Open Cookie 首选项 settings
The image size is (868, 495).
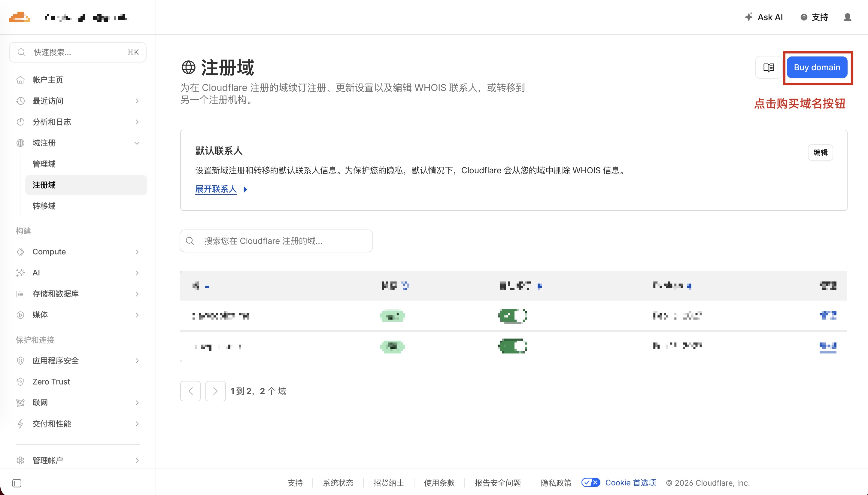[630, 482]
